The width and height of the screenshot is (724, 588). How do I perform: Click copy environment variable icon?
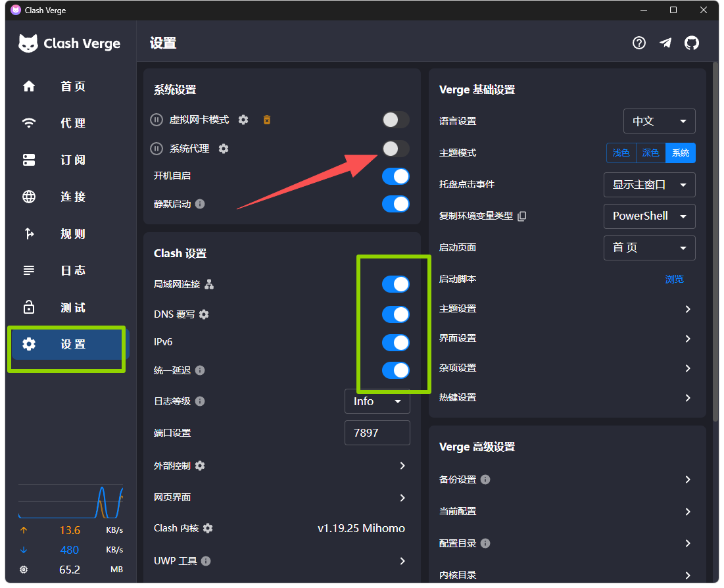click(521, 216)
